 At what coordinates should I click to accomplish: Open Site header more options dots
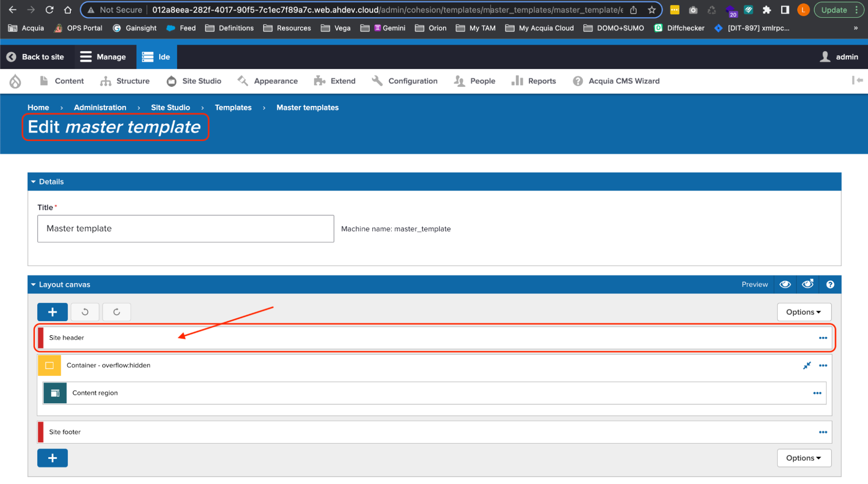point(823,338)
